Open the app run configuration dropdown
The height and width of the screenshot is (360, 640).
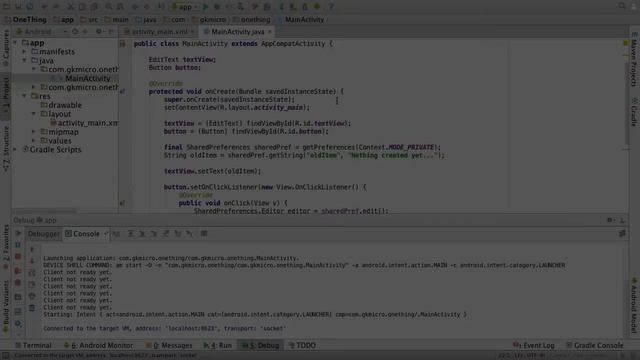click(185, 7)
